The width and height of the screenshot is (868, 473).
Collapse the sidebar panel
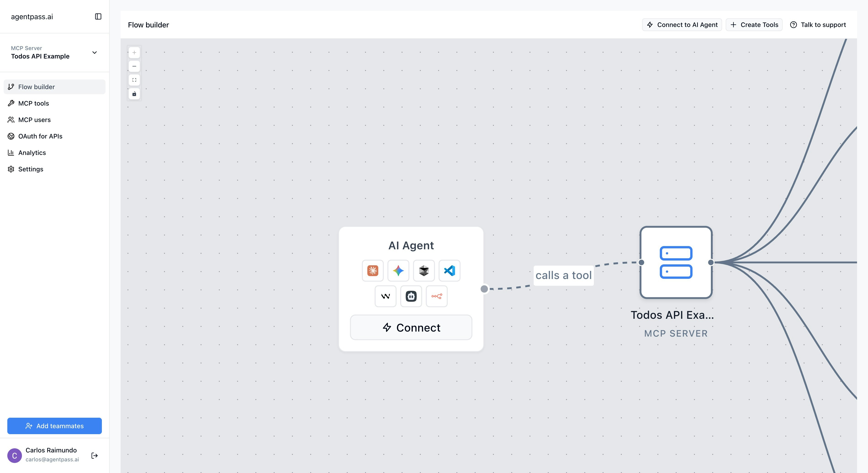tap(98, 16)
